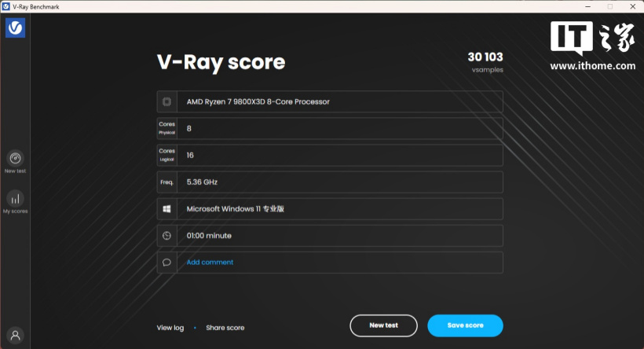Click the processor chip icon
The width and height of the screenshot is (644, 349).
click(x=166, y=101)
